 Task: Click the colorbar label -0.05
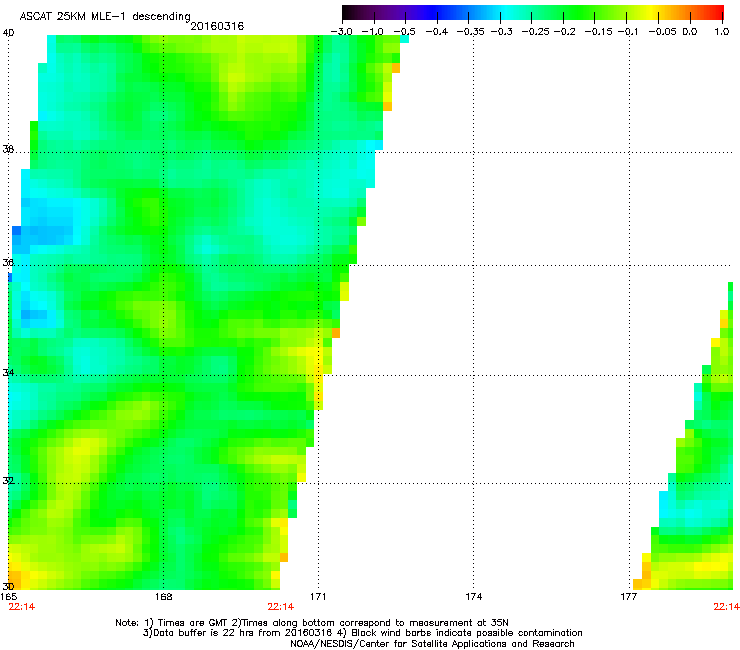click(x=663, y=32)
